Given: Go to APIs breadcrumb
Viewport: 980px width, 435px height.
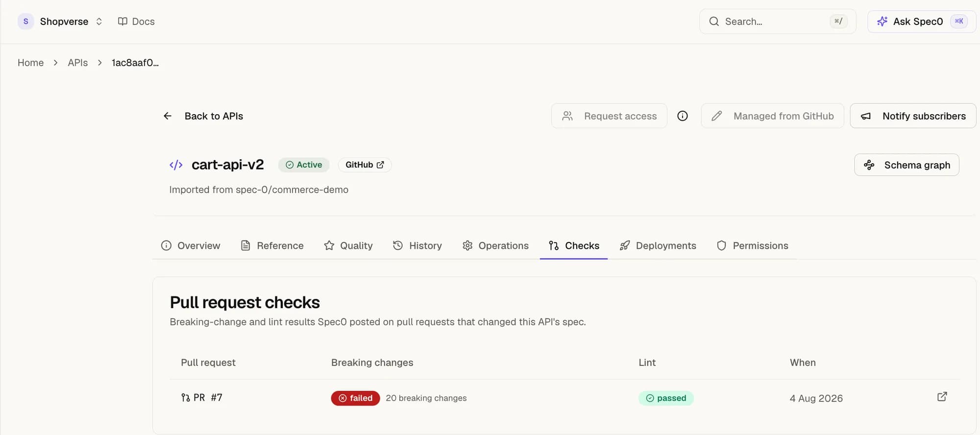Looking at the screenshot, I should click(x=77, y=63).
